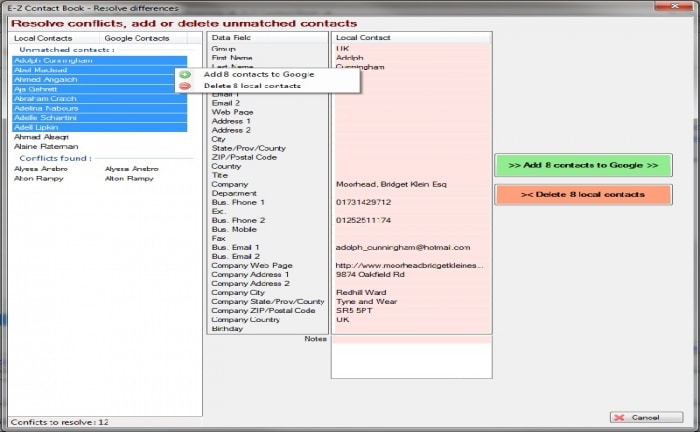Click city value Redhill Ward
The width and height of the screenshot is (700, 432).
coord(361,292)
